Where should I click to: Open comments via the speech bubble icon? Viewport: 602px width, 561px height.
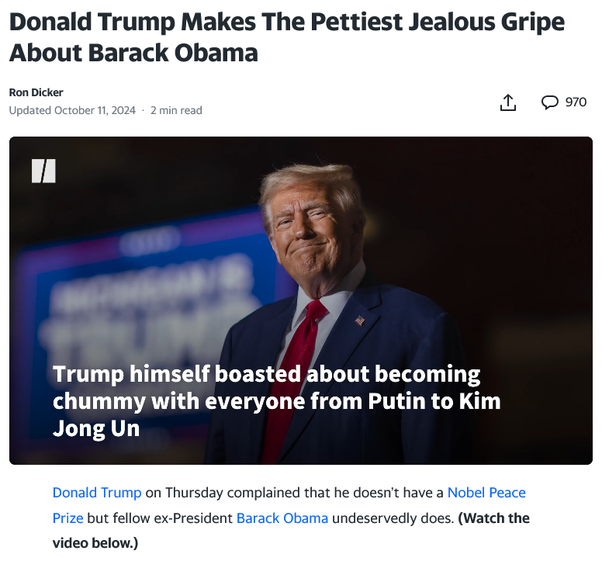click(549, 102)
